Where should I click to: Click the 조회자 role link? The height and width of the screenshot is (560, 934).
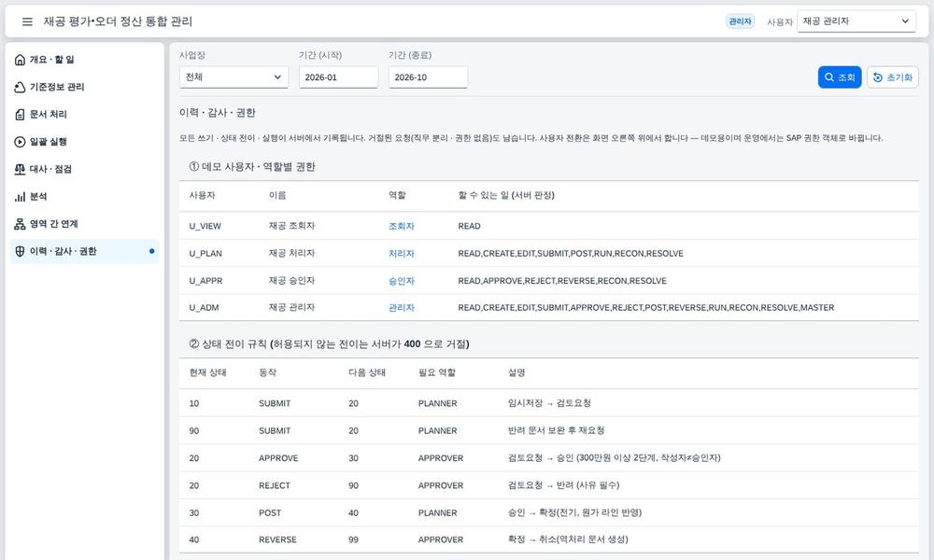[x=401, y=226]
